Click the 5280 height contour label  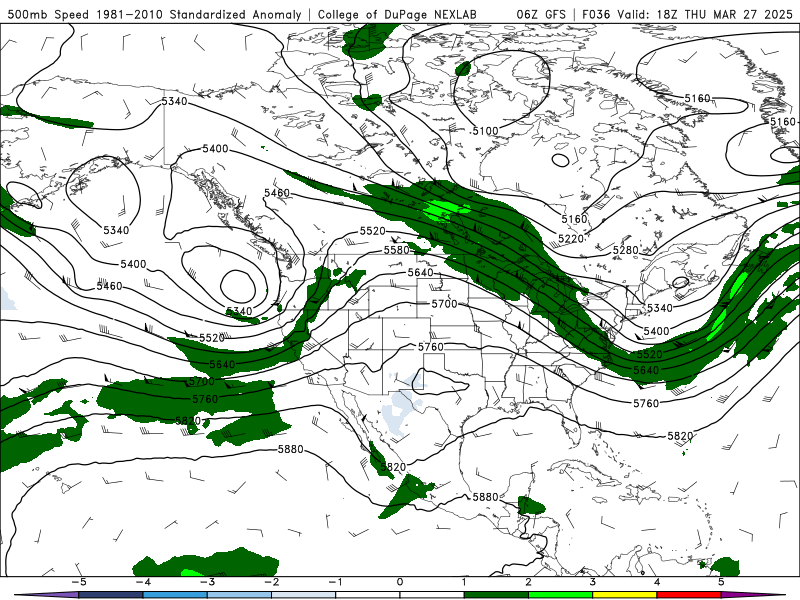[x=626, y=250]
